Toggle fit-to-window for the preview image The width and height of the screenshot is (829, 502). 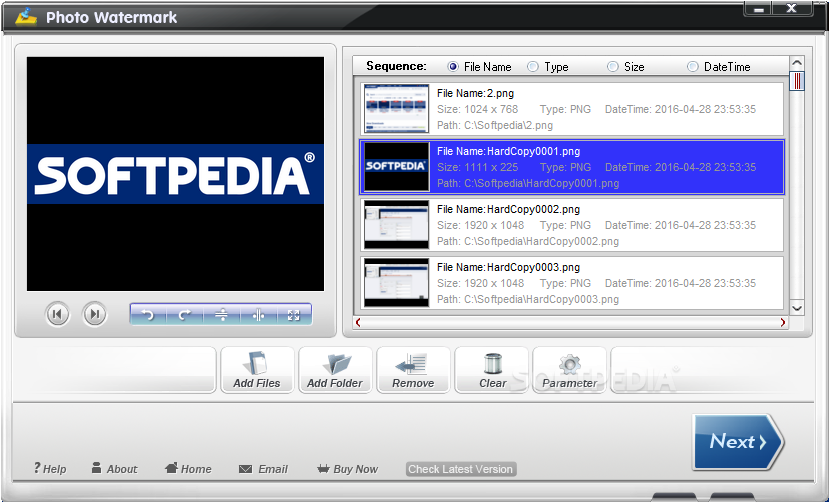(x=294, y=315)
